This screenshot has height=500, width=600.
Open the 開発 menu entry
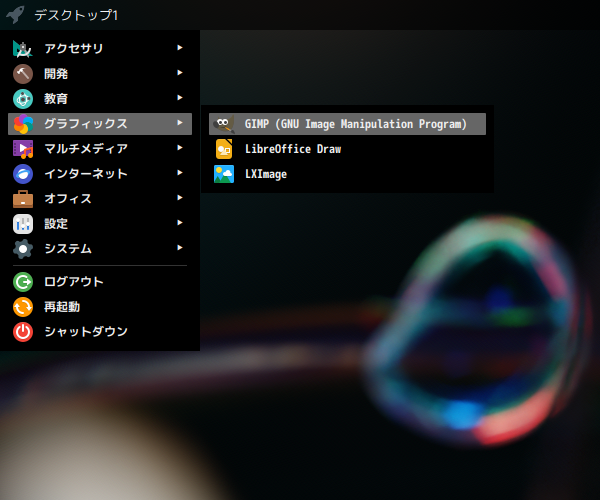(x=100, y=73)
